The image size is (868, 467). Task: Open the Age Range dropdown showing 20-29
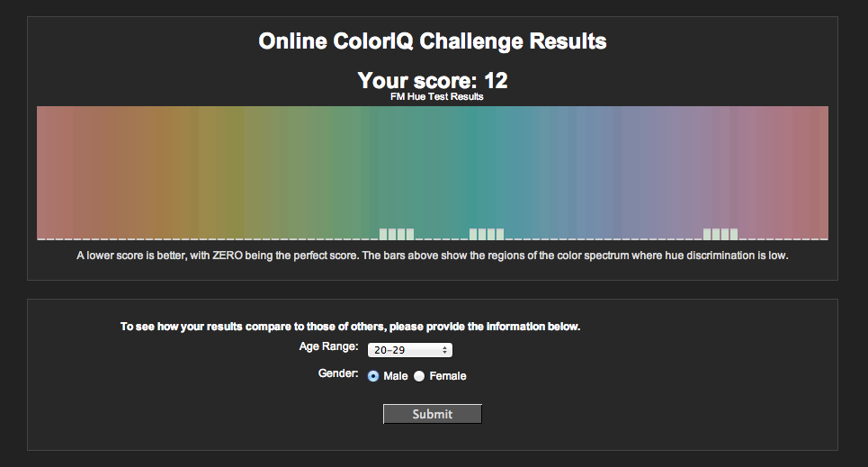tap(409, 349)
